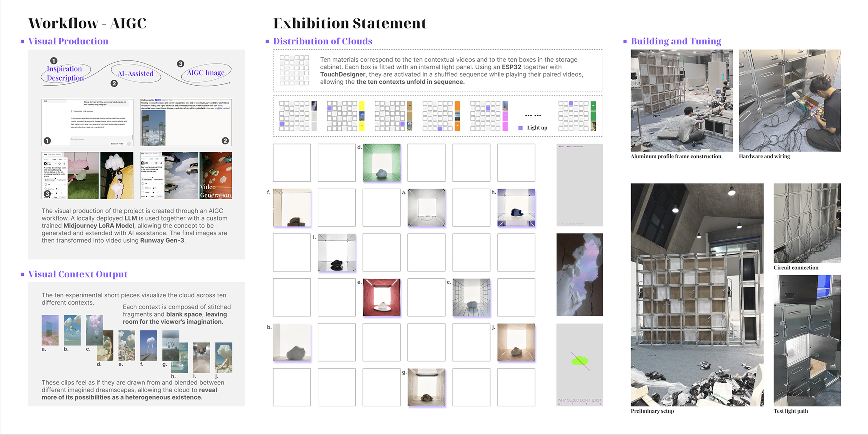This screenshot has width=868, height=435.
Task: Click the 'Midjourney LoRA Model' bold text
Action: (x=99, y=226)
